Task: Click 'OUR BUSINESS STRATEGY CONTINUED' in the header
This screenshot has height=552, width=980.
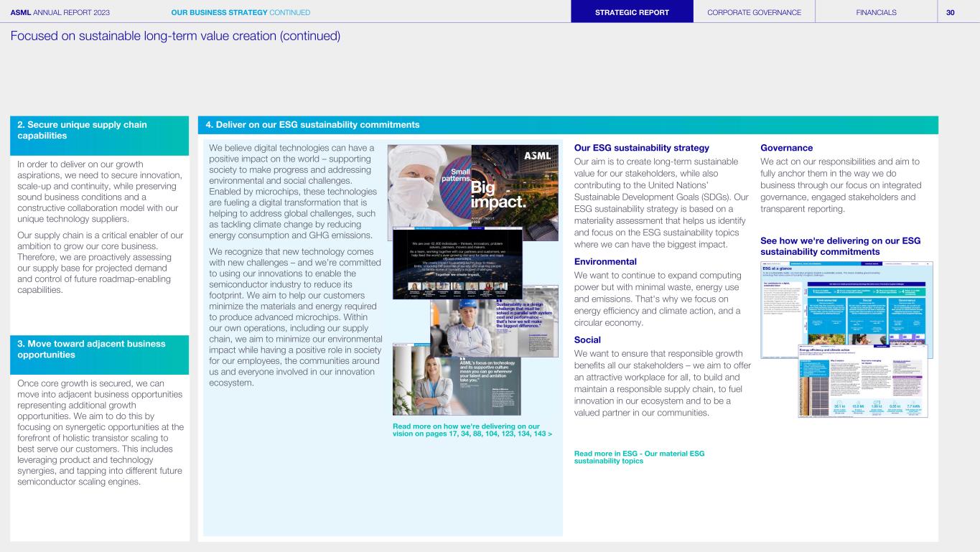Action: [241, 12]
